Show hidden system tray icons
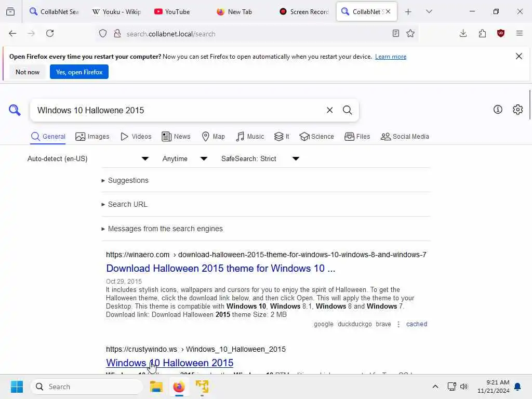The image size is (532, 399). click(x=435, y=387)
